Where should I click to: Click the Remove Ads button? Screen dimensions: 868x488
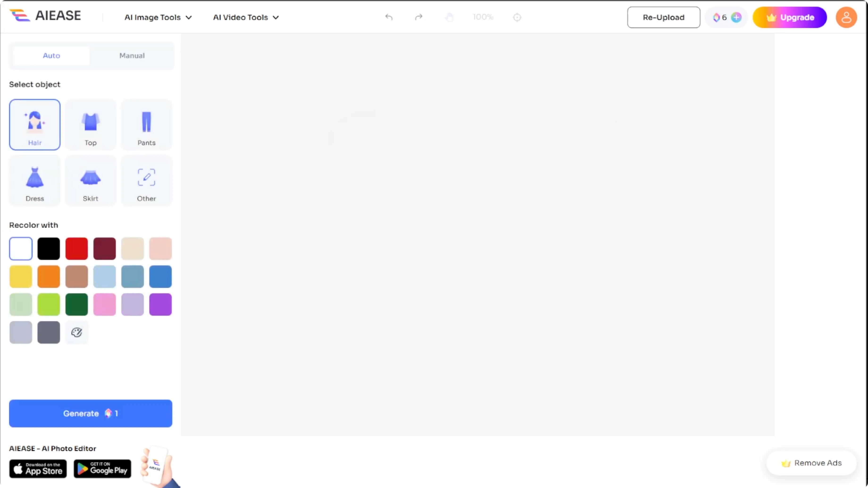tap(811, 463)
